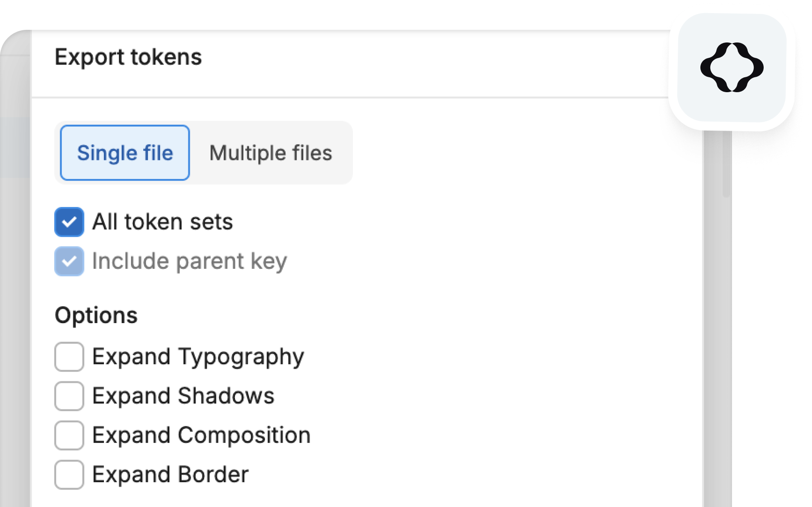Click the Include parent key label
The height and width of the screenshot is (507, 812).
pyautogui.click(x=190, y=262)
